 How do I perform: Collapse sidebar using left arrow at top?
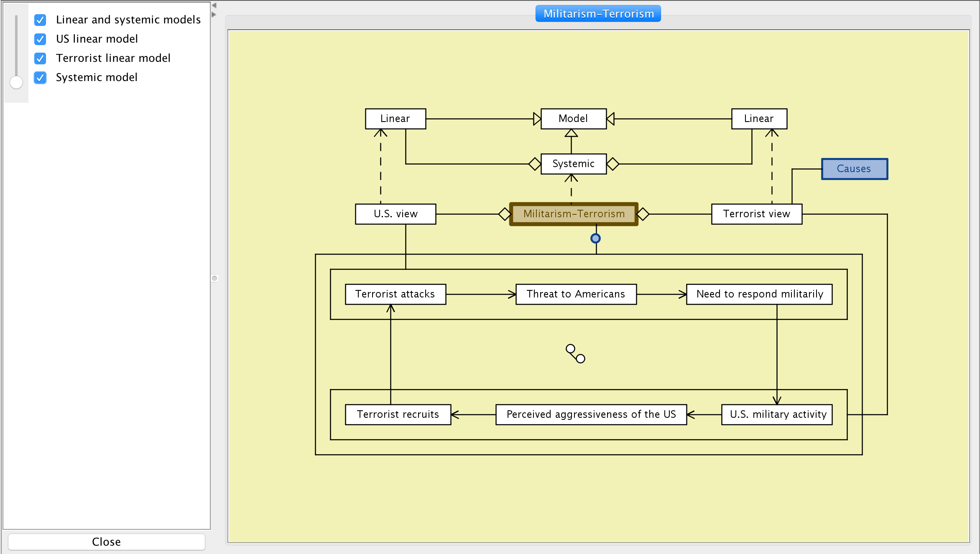[214, 5]
